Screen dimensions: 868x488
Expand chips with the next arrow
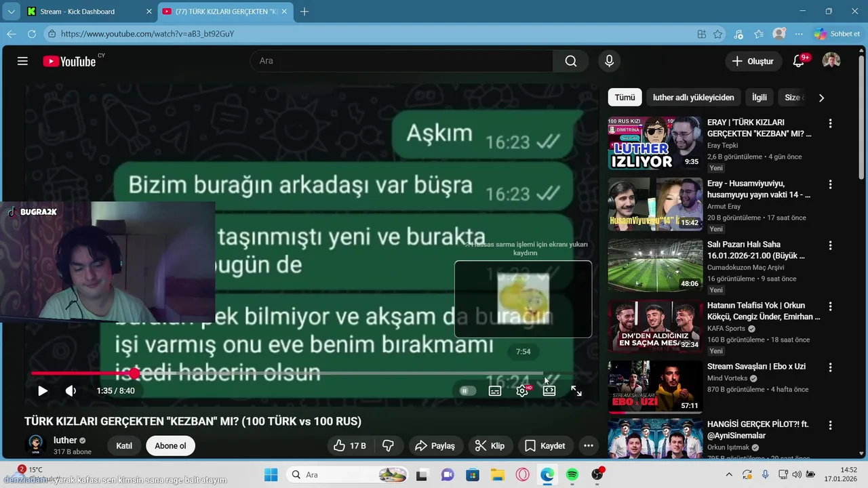(821, 98)
